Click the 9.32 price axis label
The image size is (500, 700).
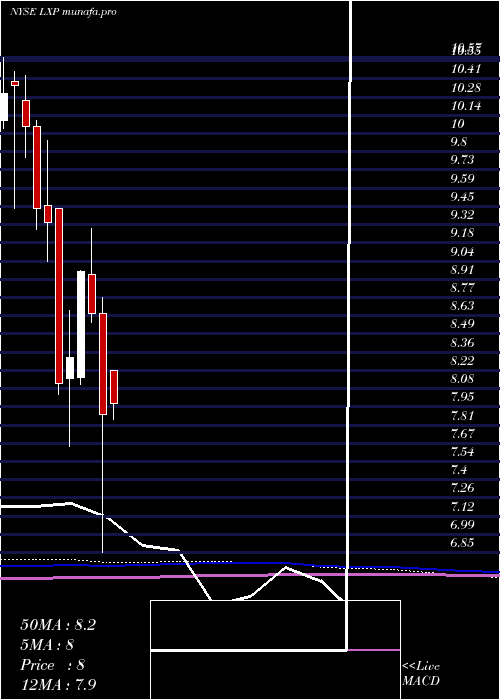462,215
